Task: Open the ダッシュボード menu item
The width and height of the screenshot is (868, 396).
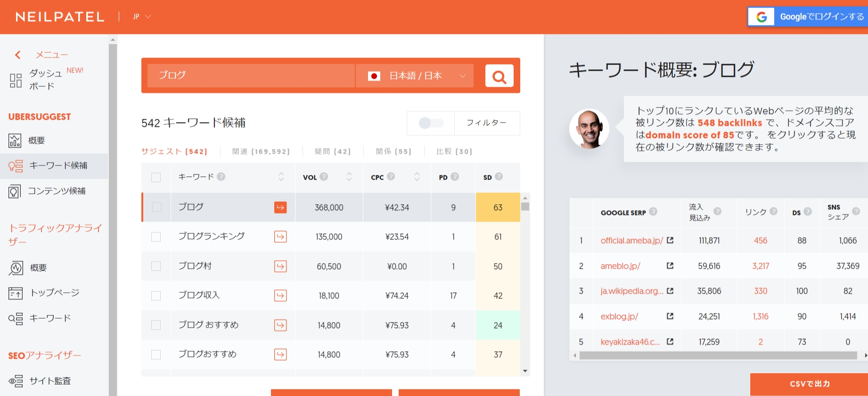Action: 45,80
